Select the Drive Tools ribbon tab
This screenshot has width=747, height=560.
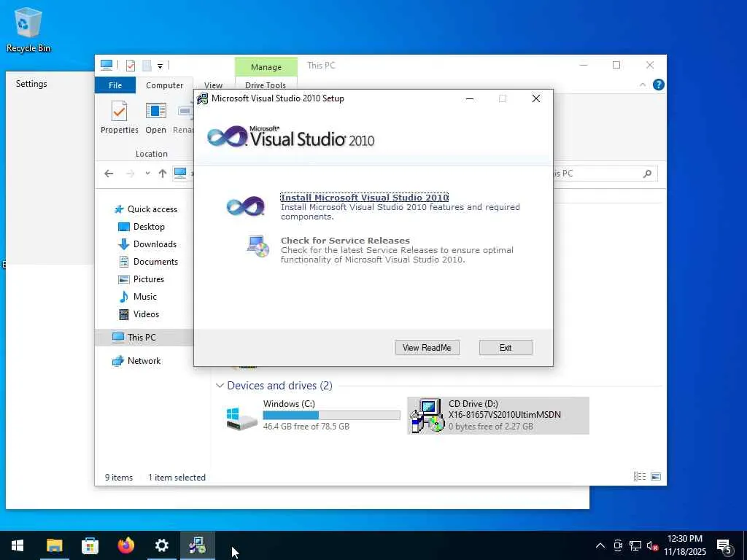(x=266, y=85)
